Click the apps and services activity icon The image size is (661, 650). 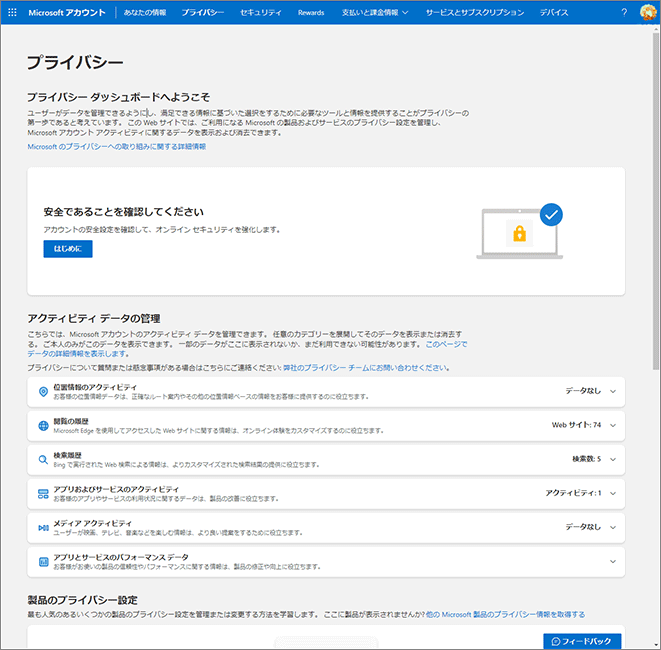pyautogui.click(x=43, y=494)
